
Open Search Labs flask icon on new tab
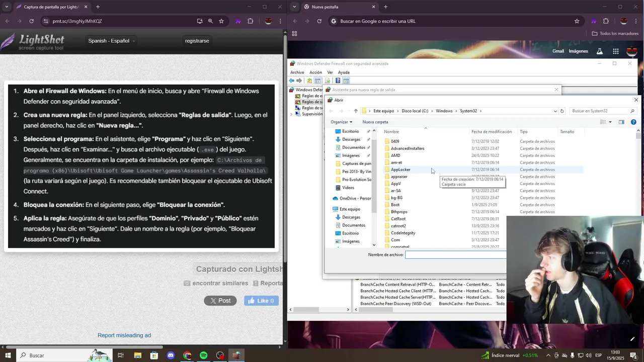click(x=600, y=51)
